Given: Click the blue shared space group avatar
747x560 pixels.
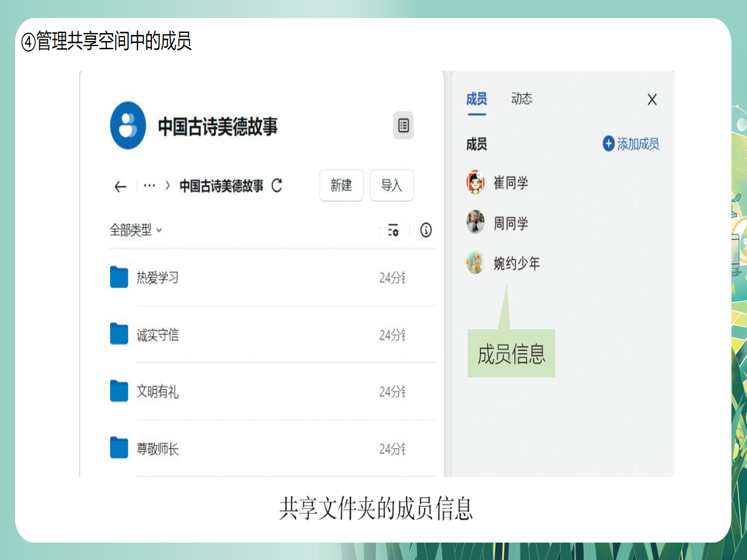Looking at the screenshot, I should 128,126.
